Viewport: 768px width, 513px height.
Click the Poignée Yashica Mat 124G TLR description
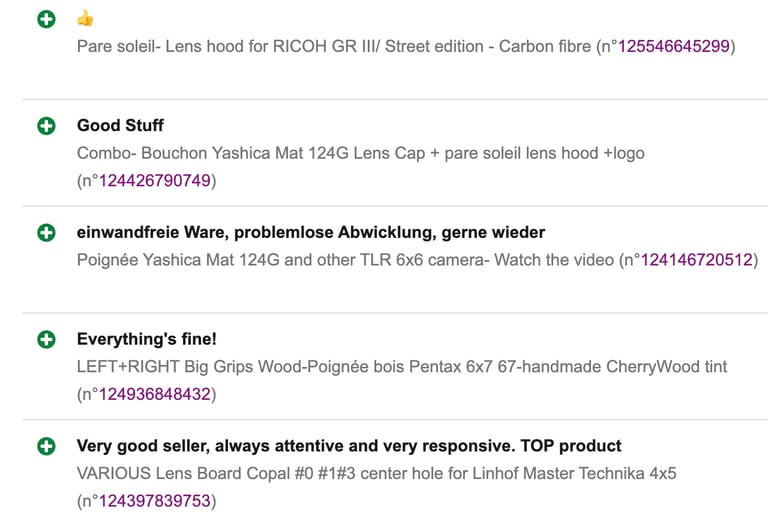click(347, 261)
